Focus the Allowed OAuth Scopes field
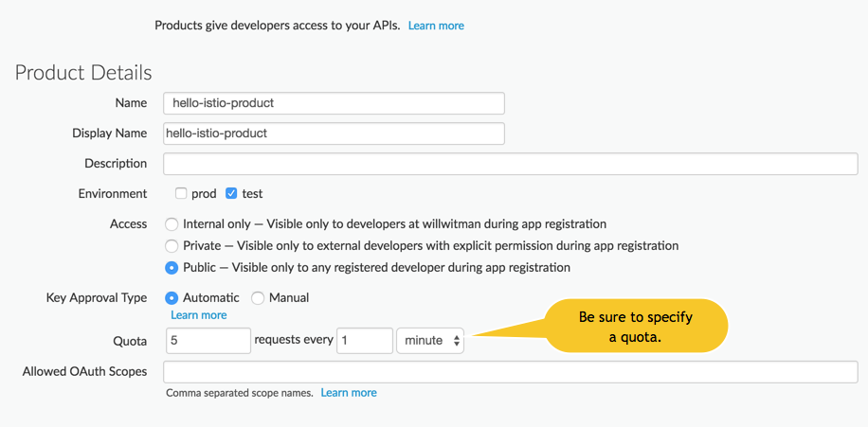 click(510, 372)
